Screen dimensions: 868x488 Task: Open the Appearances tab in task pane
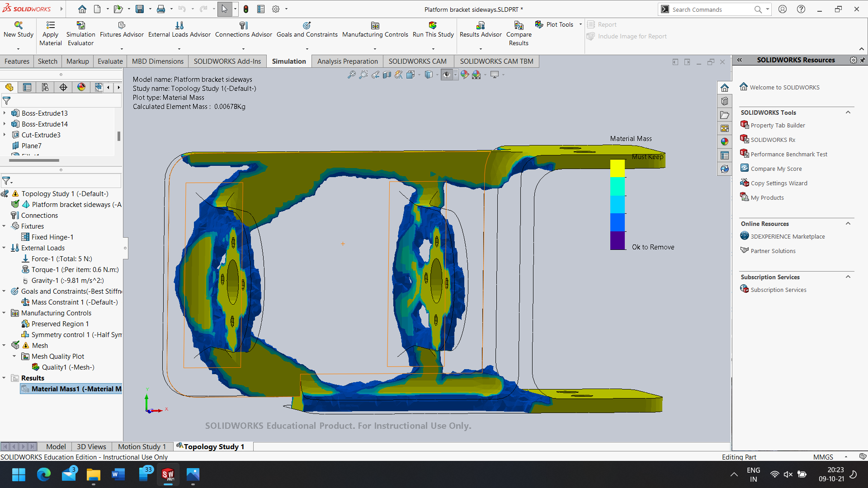(x=725, y=142)
